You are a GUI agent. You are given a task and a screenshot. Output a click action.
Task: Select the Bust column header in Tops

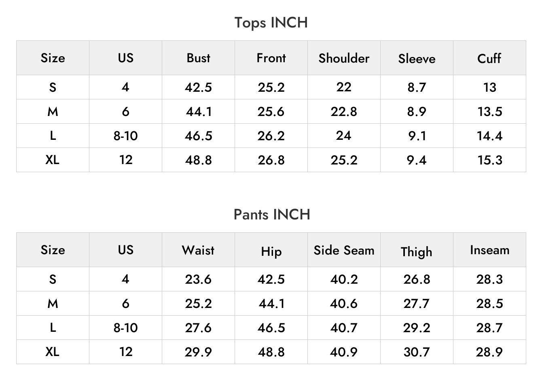pyautogui.click(x=198, y=58)
